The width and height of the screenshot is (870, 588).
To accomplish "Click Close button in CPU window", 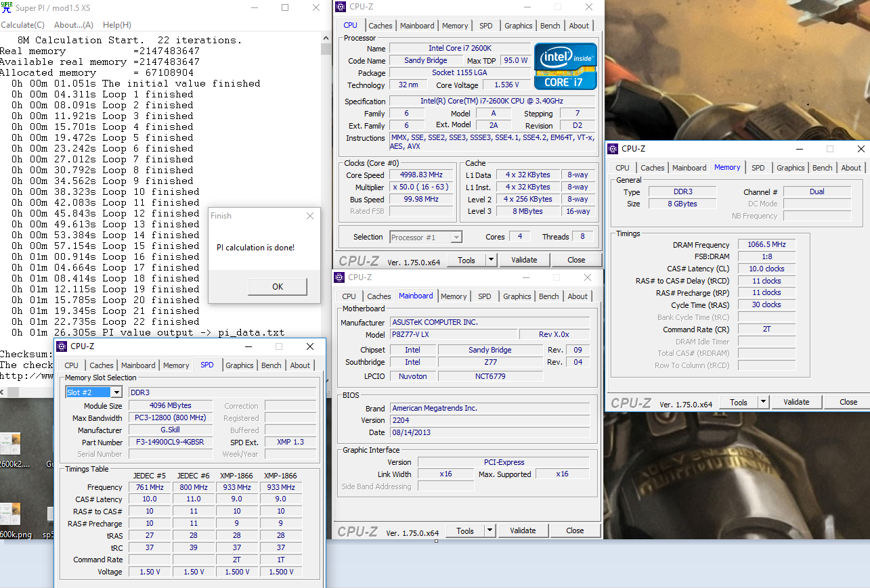I will pyautogui.click(x=576, y=260).
